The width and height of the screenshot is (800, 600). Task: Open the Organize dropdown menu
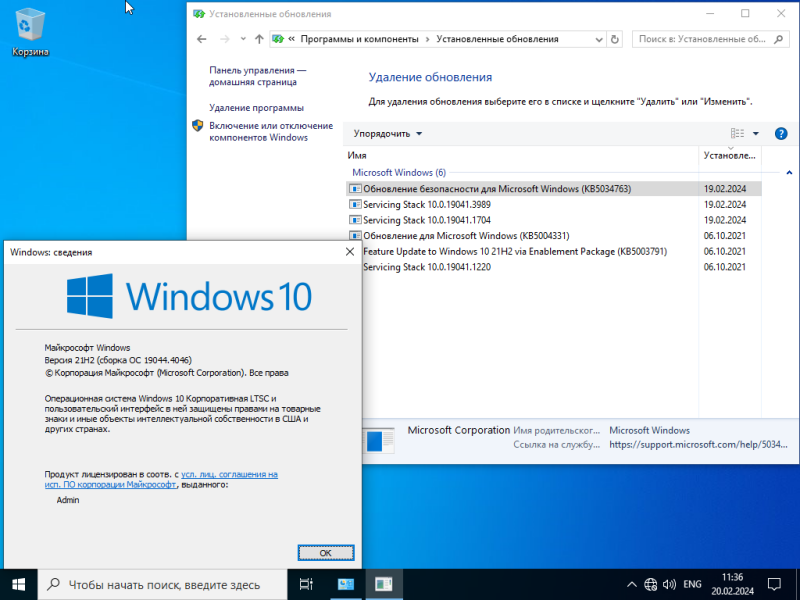(388, 134)
